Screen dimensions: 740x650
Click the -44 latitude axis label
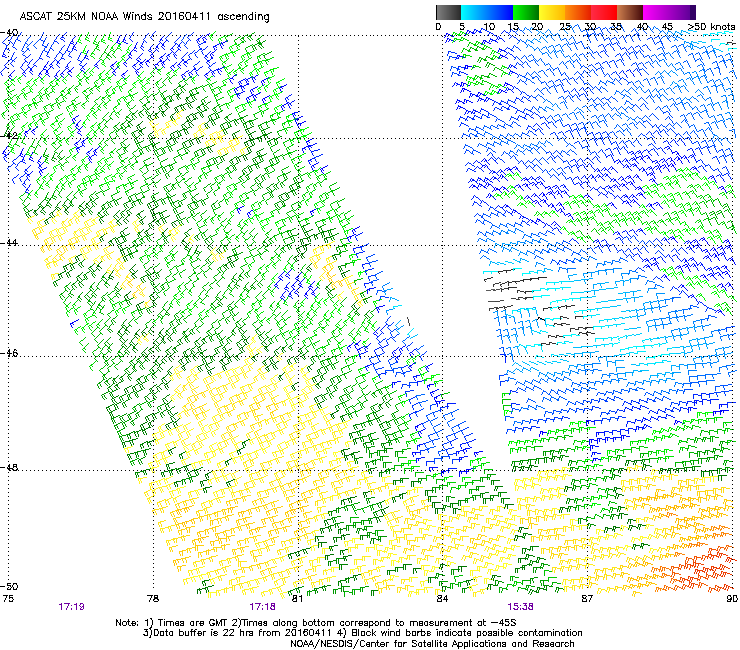(9, 243)
